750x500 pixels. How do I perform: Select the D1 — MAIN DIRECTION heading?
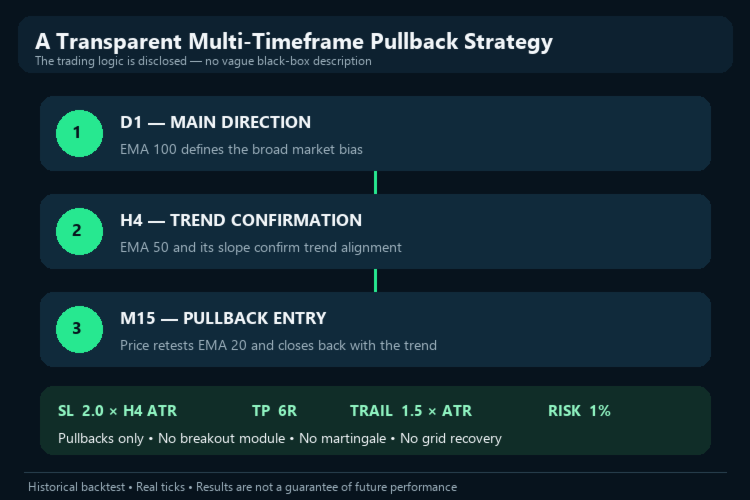[215, 122]
